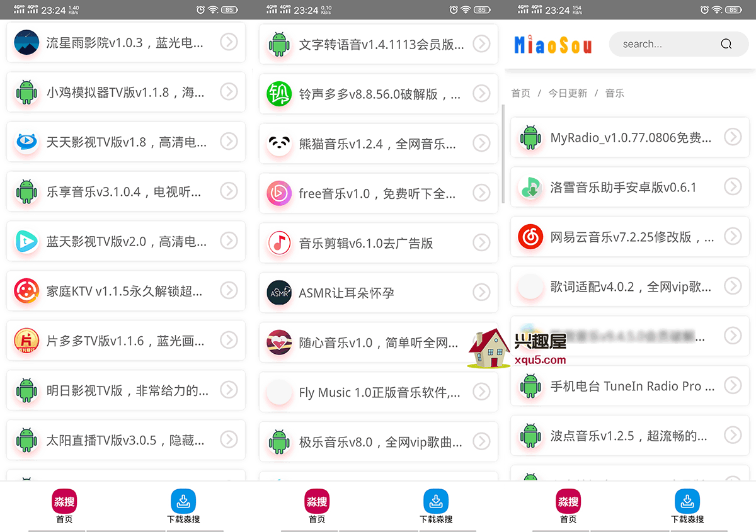Click the MiaoSou logo
Viewport: 756px width, 532px height.
tap(553, 45)
